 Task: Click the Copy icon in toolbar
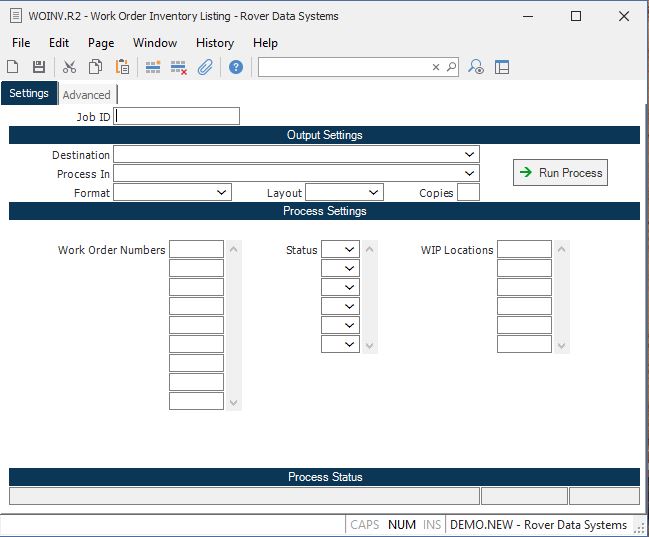point(95,67)
